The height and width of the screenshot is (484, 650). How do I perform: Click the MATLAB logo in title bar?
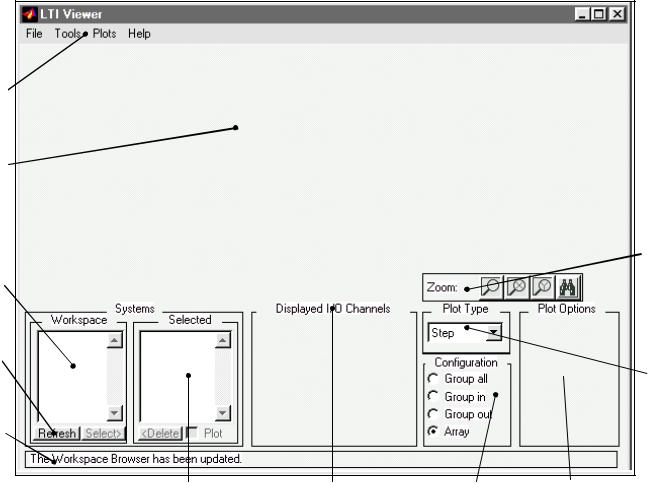(29, 15)
